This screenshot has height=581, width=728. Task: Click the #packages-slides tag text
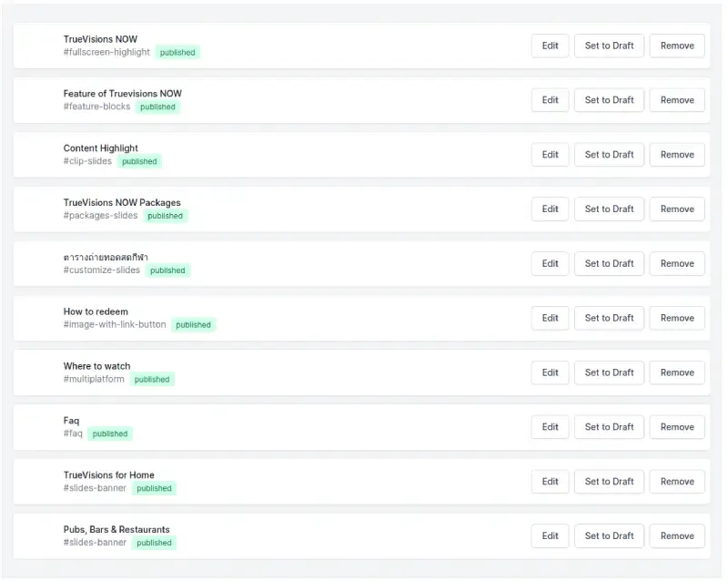(x=100, y=216)
